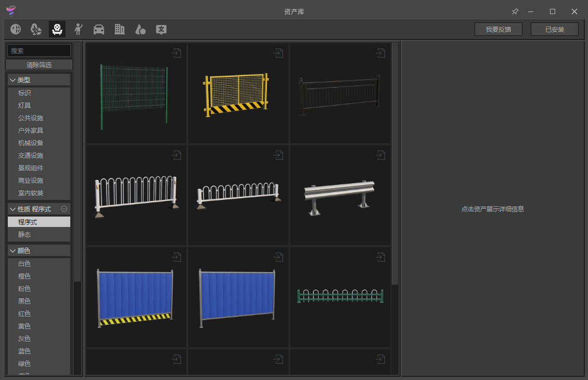Collapse the 颜色 filter section
Viewport: 588px width, 380px height.
point(12,250)
